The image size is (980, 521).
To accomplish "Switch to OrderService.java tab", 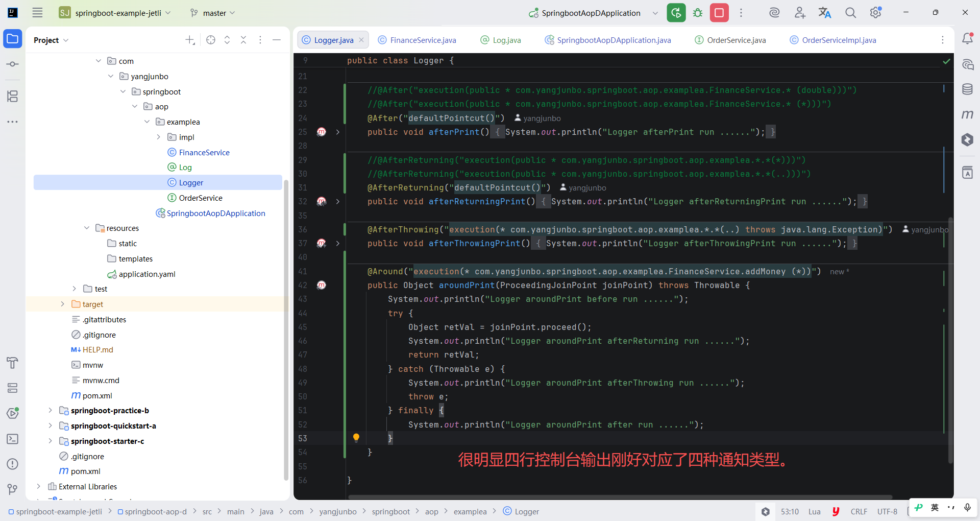I will [730, 40].
